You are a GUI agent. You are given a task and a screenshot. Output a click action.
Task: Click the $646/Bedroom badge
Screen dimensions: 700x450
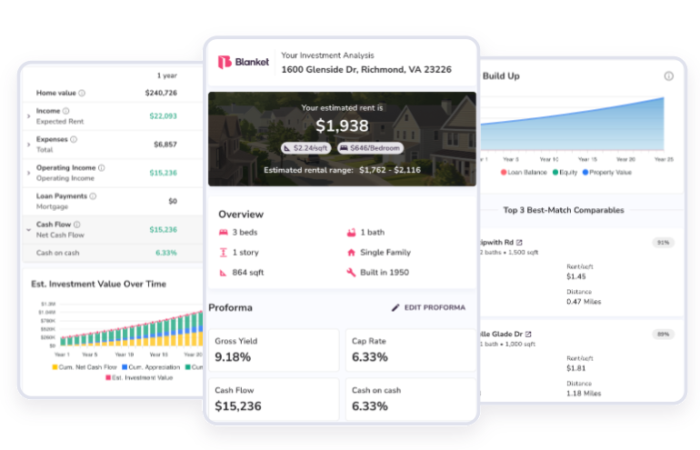coord(371,148)
